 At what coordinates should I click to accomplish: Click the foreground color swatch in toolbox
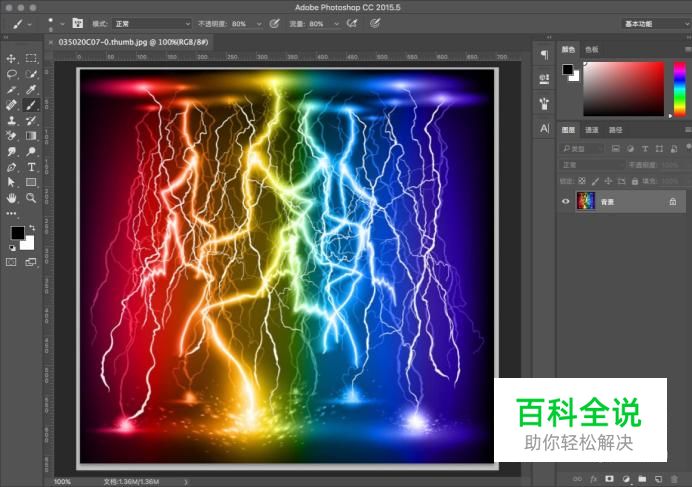point(17,233)
